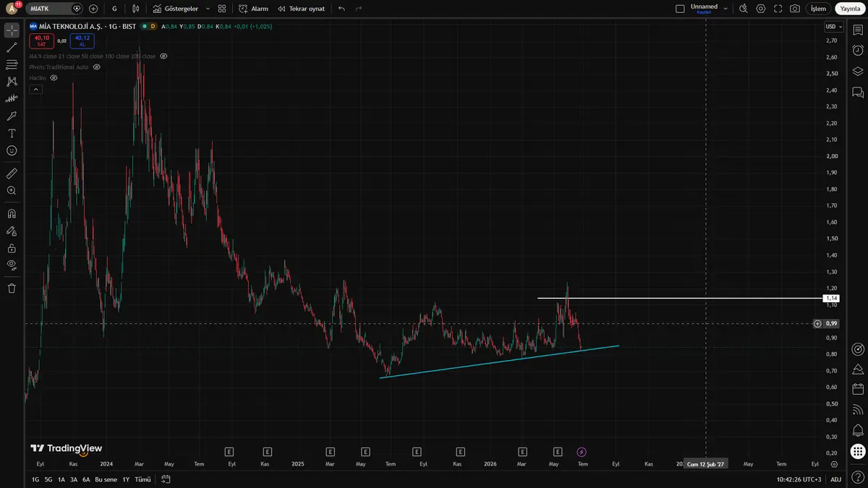Open the watchlist panel in right sidebar
868x488 pixels.
(858, 30)
